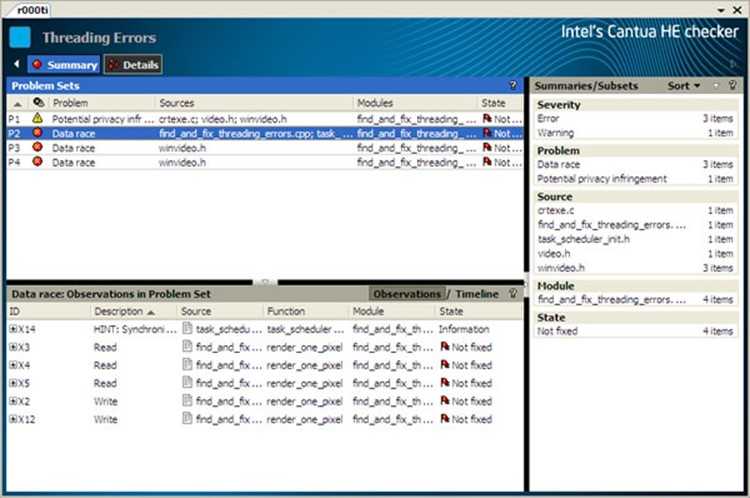The height and width of the screenshot is (498, 750).
Task: Sort observations by Function column
Action: 286,311
